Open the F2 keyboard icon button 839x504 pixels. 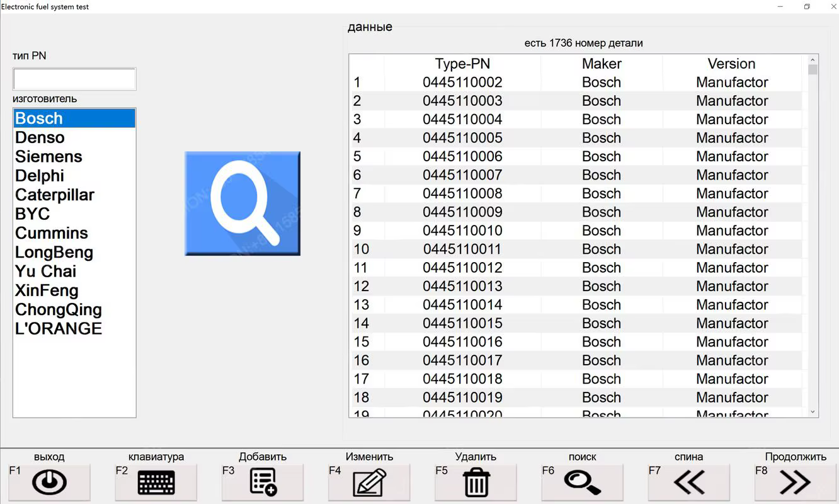pos(156,483)
